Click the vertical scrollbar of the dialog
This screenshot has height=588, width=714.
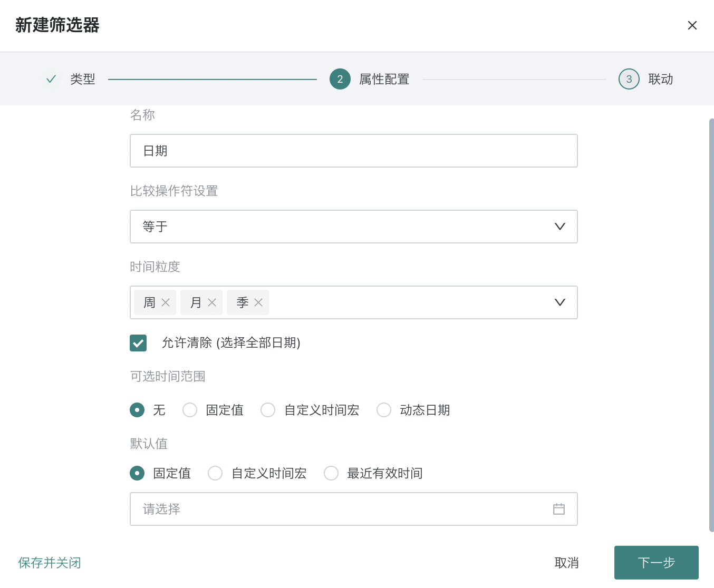tap(711, 325)
